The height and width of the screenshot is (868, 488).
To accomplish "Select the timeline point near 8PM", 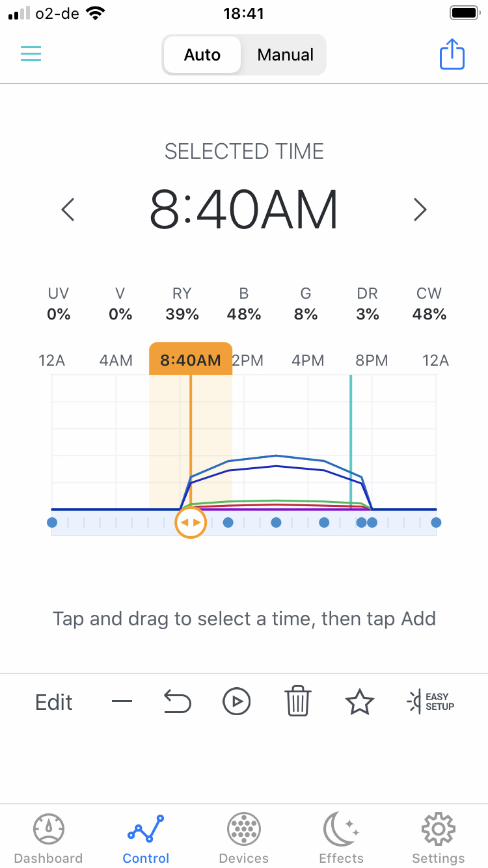I will (372, 522).
